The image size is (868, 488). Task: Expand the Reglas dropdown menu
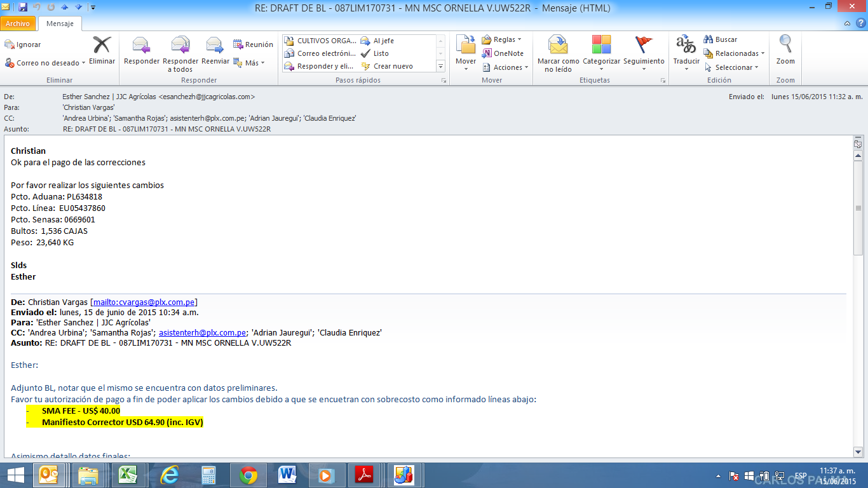pos(502,39)
